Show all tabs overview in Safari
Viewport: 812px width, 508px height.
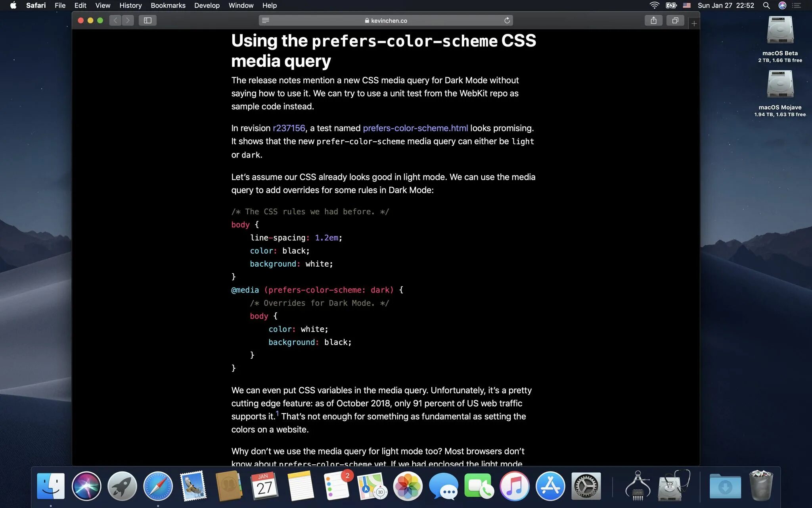[x=675, y=20]
